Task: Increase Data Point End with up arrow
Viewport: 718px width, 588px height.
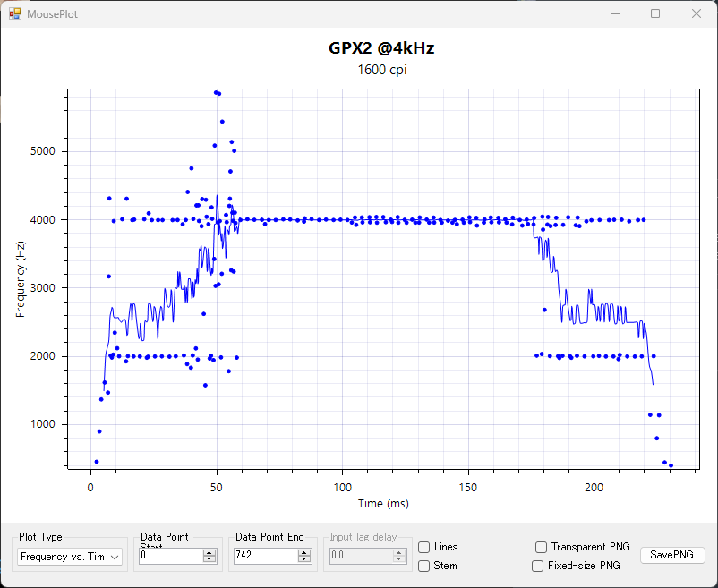Action: pyautogui.click(x=304, y=553)
